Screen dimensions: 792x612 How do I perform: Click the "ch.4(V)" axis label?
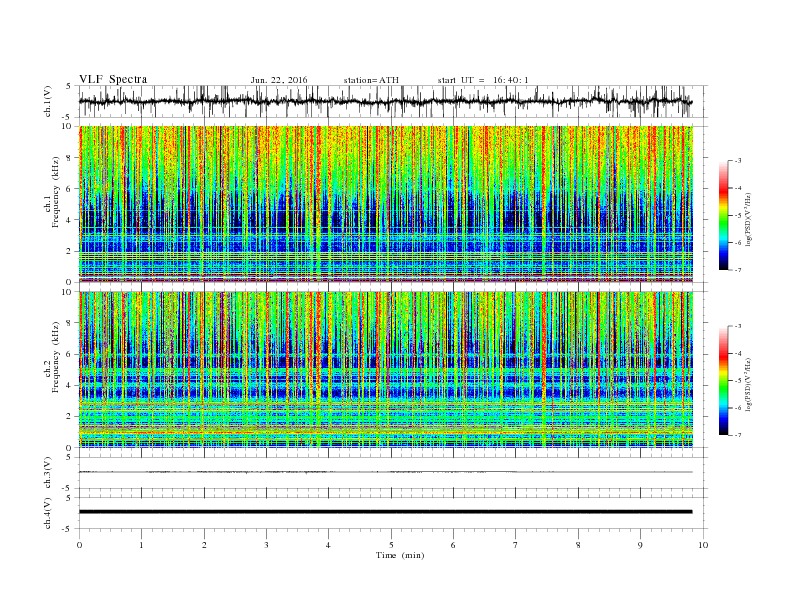point(48,513)
